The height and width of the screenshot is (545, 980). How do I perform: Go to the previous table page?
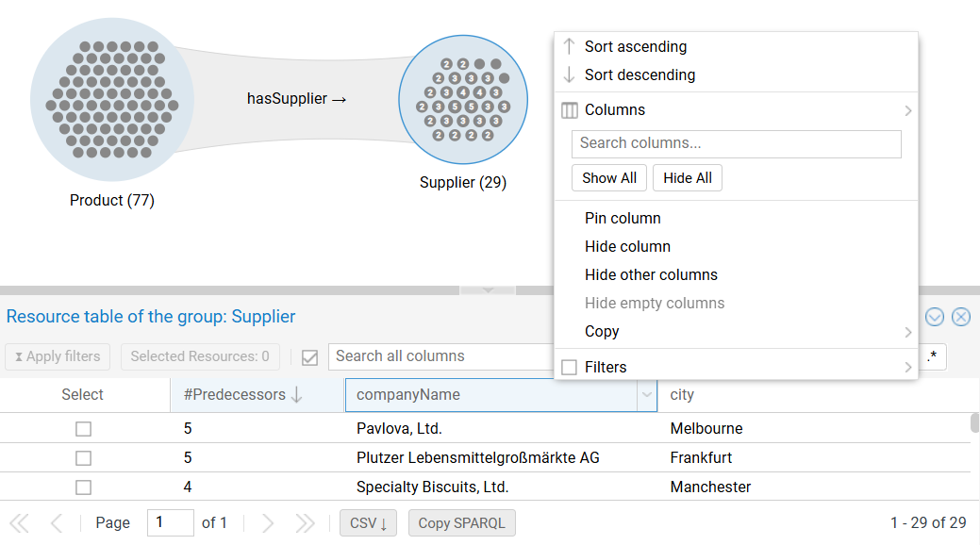click(57, 523)
